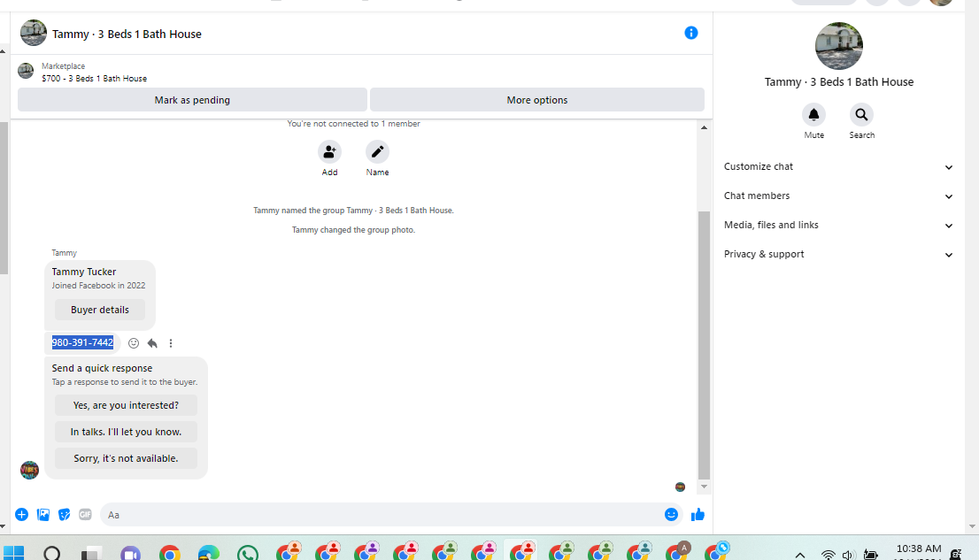Click the house group photo in the right panel
Screen dimensions: 979x560
tap(838, 46)
